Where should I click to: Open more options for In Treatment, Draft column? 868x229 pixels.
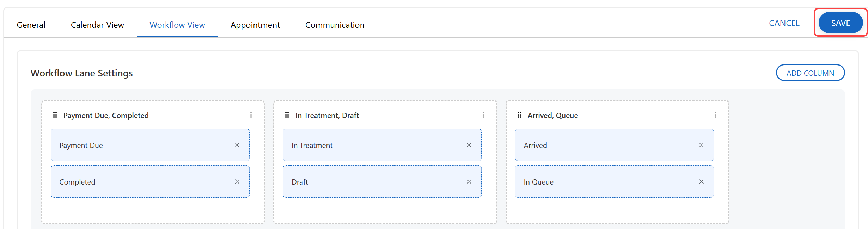coord(483,115)
